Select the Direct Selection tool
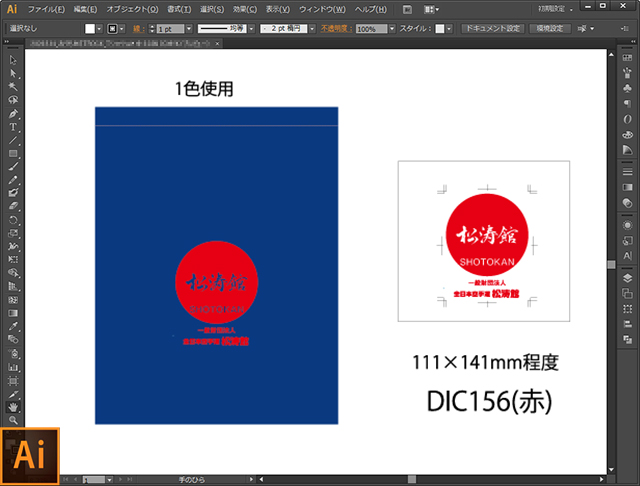Image resolution: width=640 pixels, height=486 pixels. pyautogui.click(x=13, y=73)
